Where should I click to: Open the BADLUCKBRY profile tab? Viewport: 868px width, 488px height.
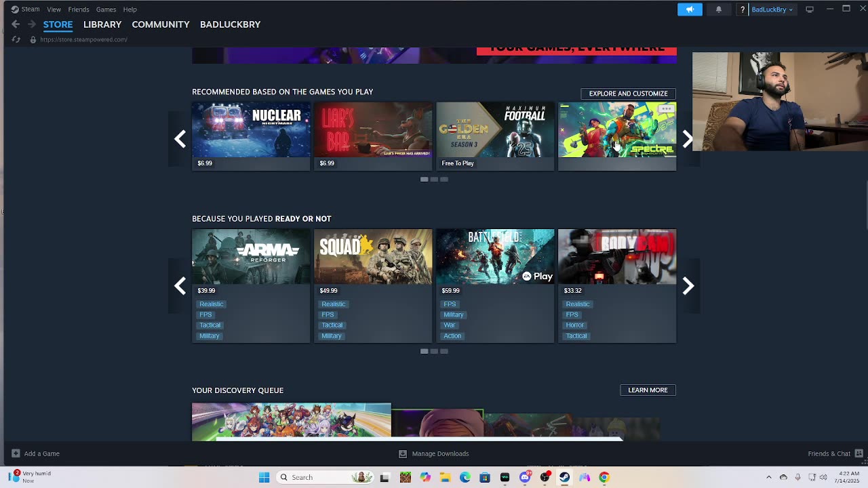pos(230,24)
